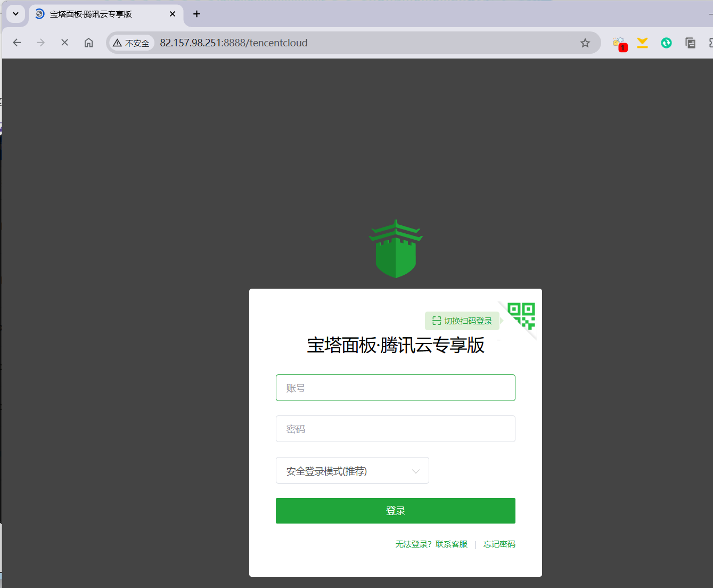Open a new tab with plus button

click(x=196, y=14)
